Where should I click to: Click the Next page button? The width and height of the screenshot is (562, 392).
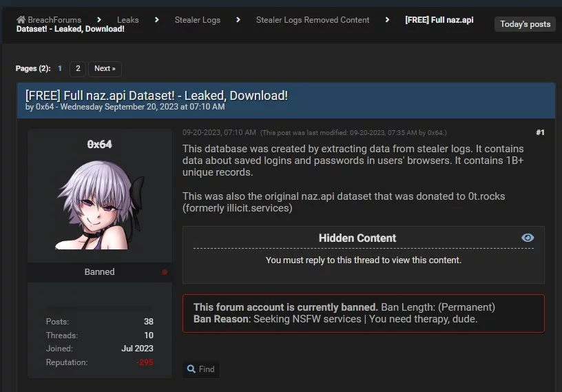tap(105, 68)
